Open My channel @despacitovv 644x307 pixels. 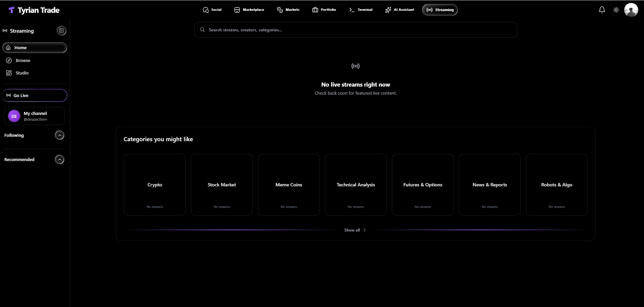(34, 116)
